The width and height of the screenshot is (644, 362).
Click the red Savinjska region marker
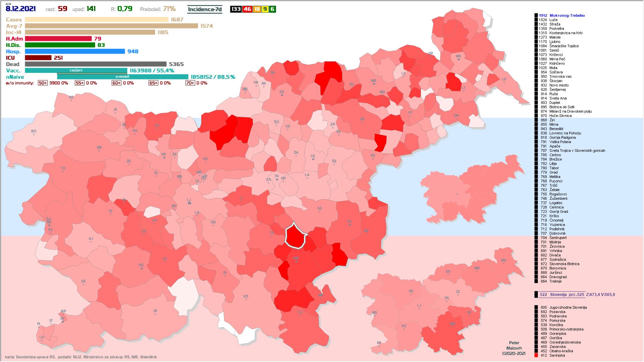[x=536, y=355]
